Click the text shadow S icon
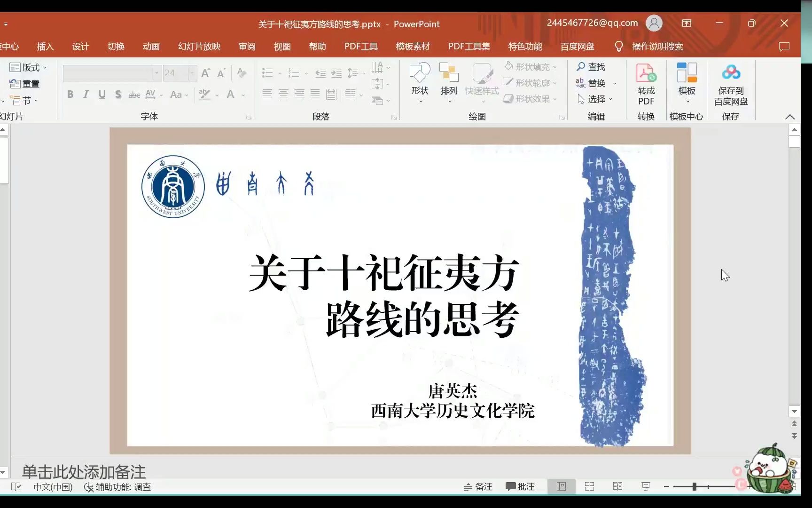 (x=118, y=95)
